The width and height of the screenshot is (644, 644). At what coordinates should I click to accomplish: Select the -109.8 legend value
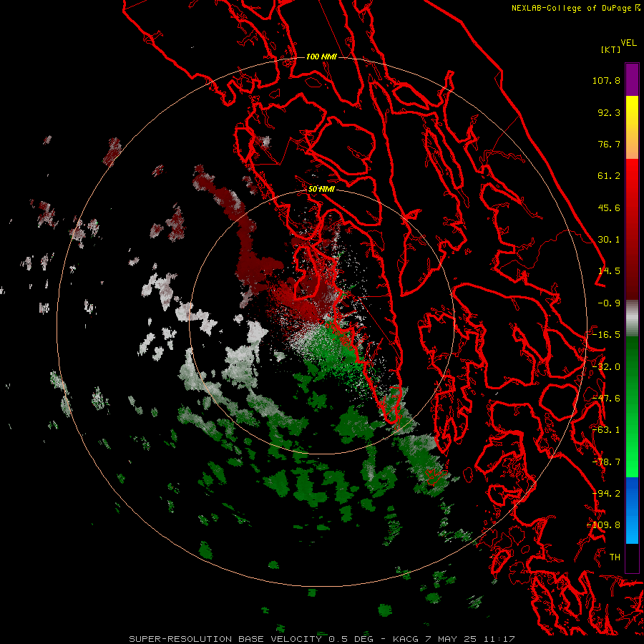pos(604,525)
